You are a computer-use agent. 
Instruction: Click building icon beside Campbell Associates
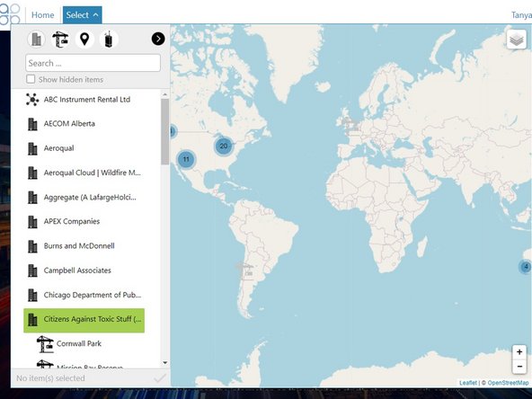[32, 270]
